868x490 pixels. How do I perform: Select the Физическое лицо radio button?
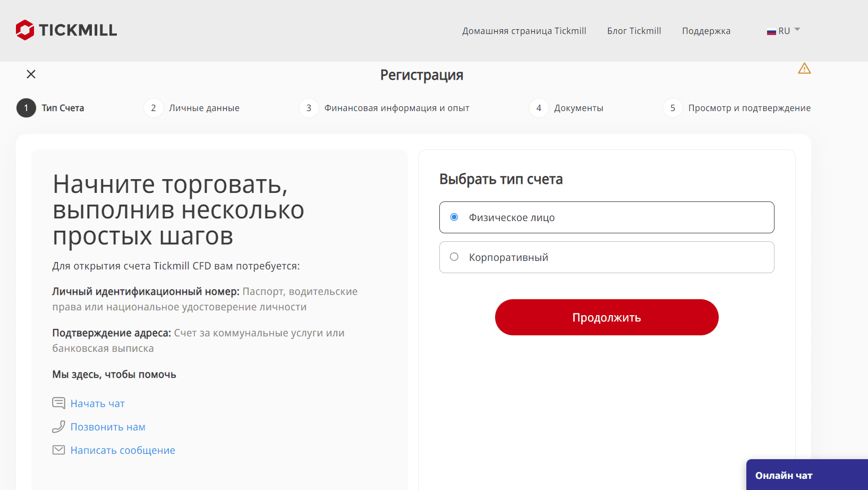point(454,217)
